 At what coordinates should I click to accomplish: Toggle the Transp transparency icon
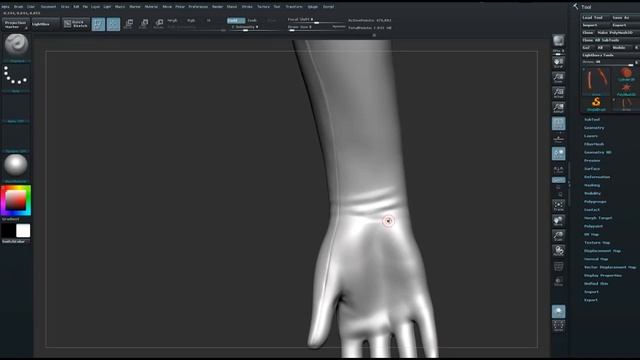(558, 282)
